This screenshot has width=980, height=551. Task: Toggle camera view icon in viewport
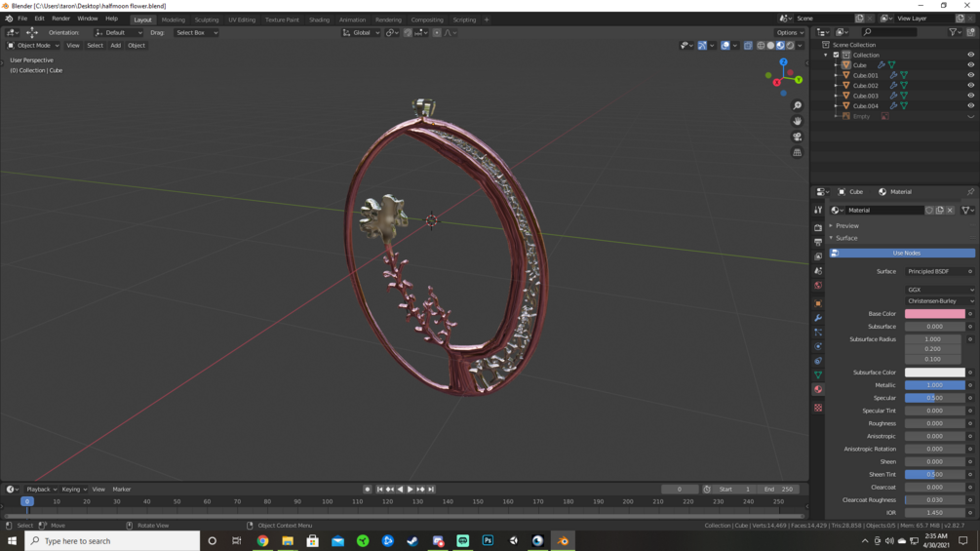(797, 137)
